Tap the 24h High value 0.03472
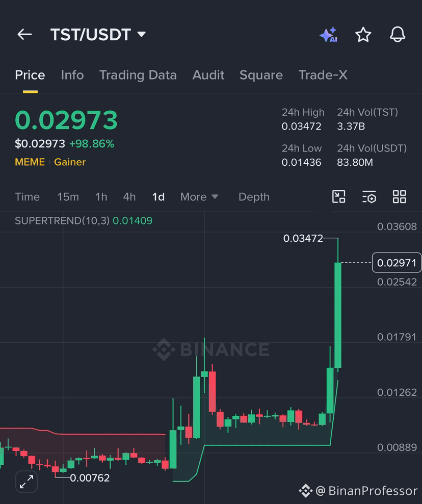 [301, 127]
